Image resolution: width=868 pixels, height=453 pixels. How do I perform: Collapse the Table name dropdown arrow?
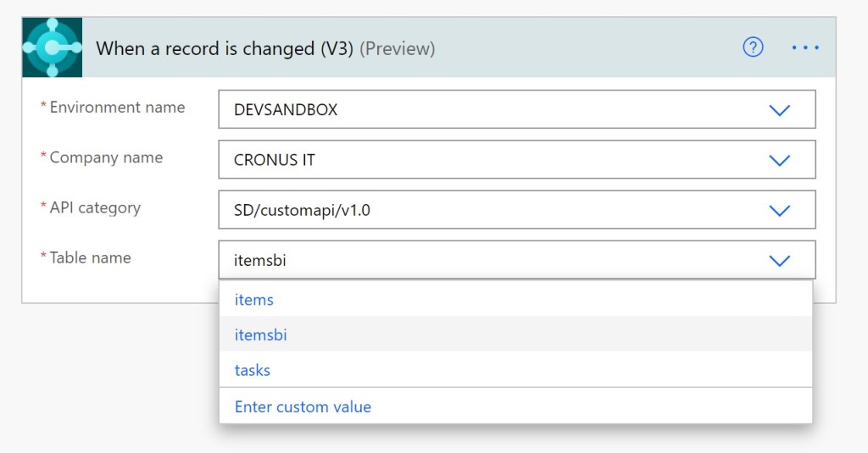coord(778,260)
